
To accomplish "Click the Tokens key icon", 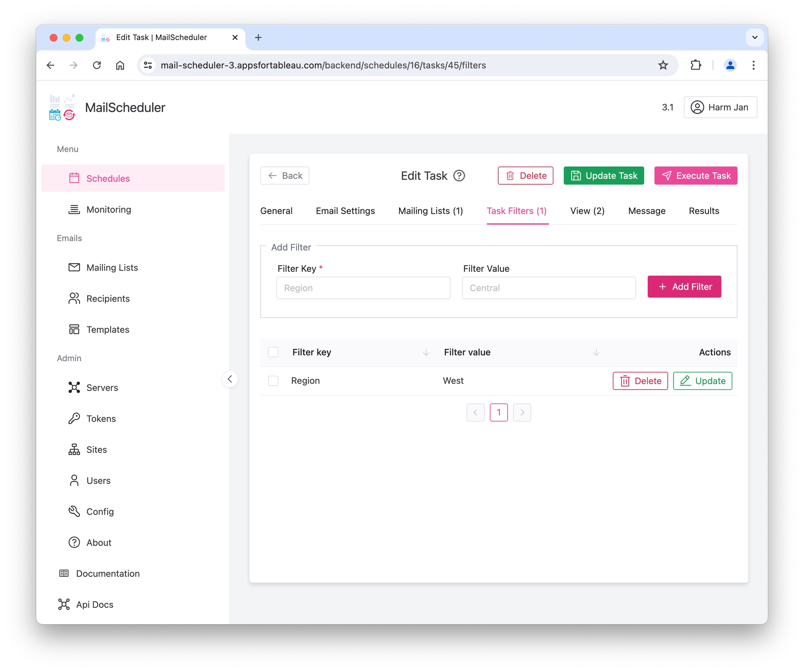I will tap(74, 418).
